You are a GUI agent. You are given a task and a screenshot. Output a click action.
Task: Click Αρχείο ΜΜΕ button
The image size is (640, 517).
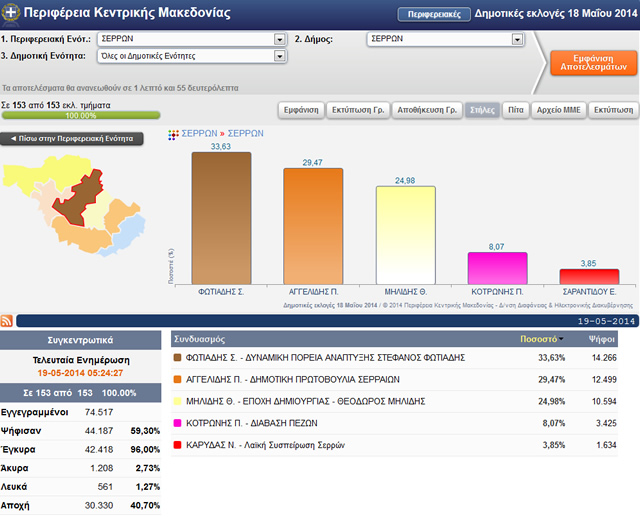click(559, 110)
